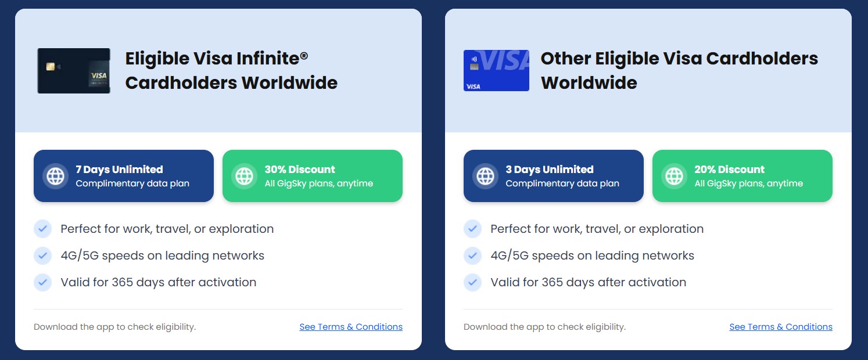Screen dimensions: 868x360
Task: Click checkmark beside right card's 4G/5G speeds line
Action: 473,255
